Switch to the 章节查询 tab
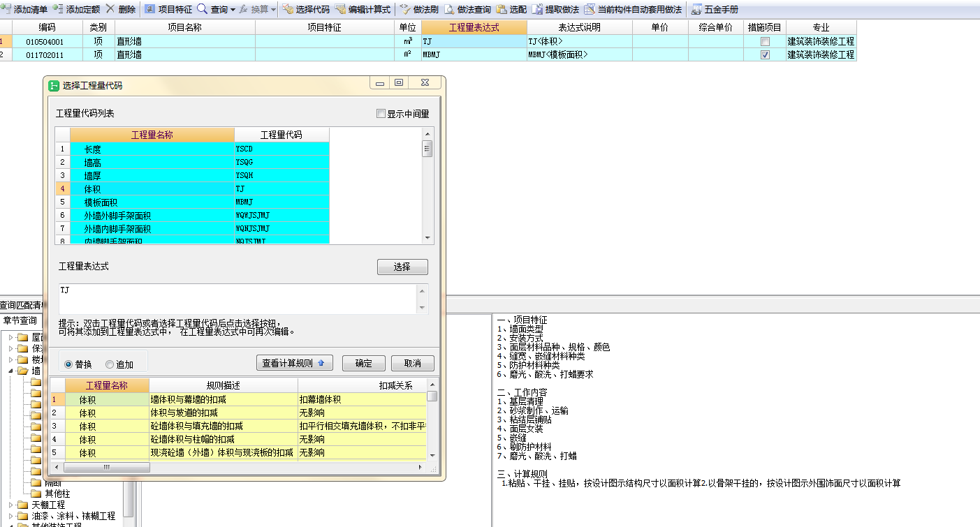980x527 pixels. 20,320
